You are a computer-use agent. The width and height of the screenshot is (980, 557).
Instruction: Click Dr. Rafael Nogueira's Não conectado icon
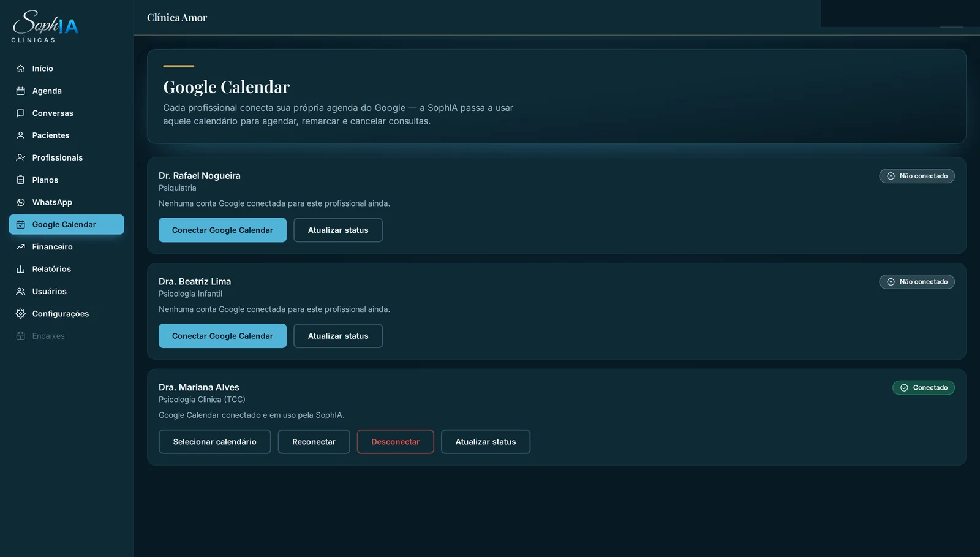click(x=891, y=176)
